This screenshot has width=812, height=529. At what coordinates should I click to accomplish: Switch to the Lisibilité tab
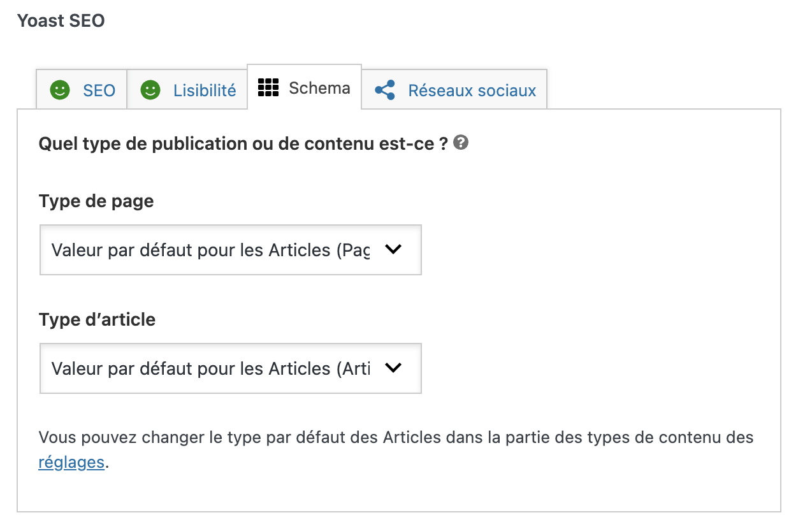coord(187,91)
